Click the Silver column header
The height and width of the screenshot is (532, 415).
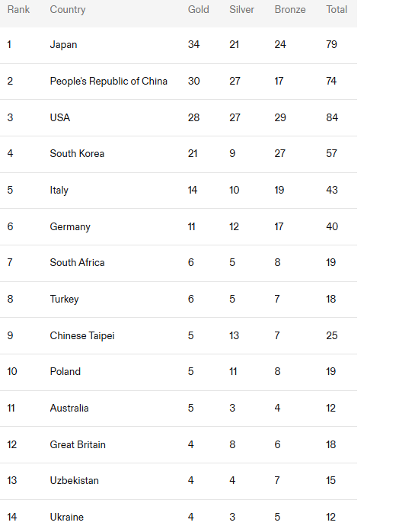(241, 9)
